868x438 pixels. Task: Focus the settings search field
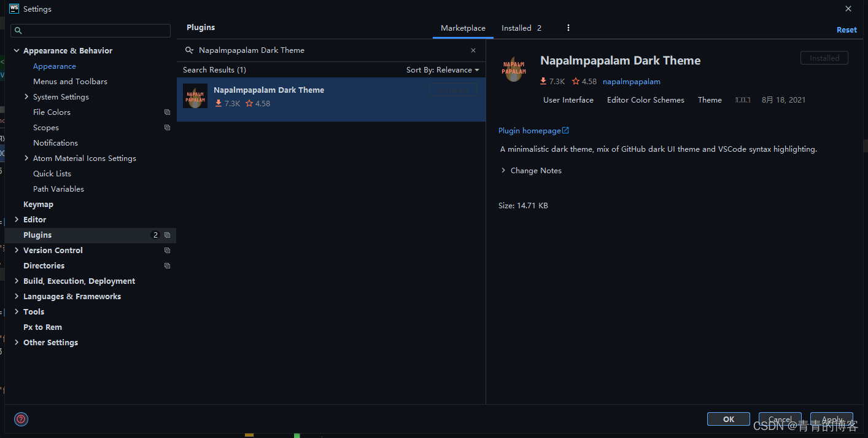tap(91, 30)
